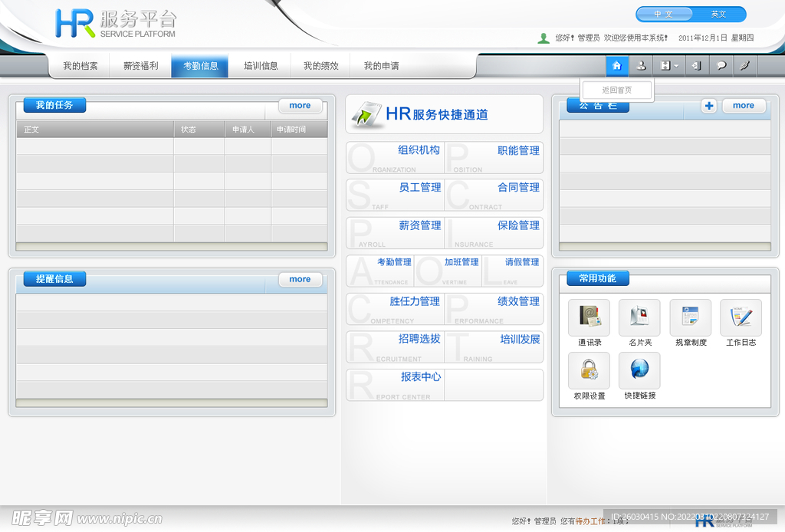
Task: Sort by the 申请时间 column header
Action: pos(291,130)
